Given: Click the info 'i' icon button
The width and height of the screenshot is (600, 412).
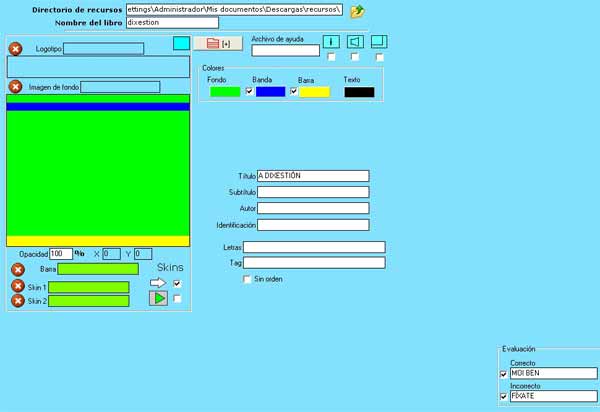Looking at the screenshot, I should point(332,41).
